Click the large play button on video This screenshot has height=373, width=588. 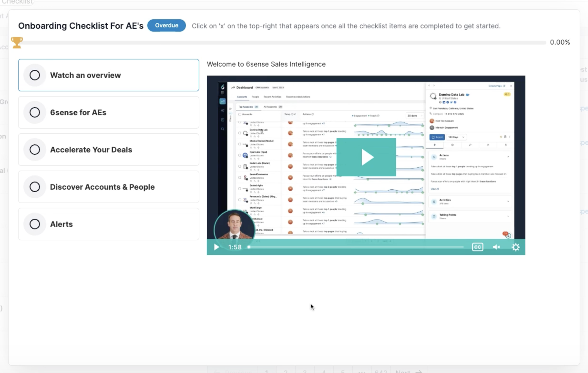tap(366, 157)
